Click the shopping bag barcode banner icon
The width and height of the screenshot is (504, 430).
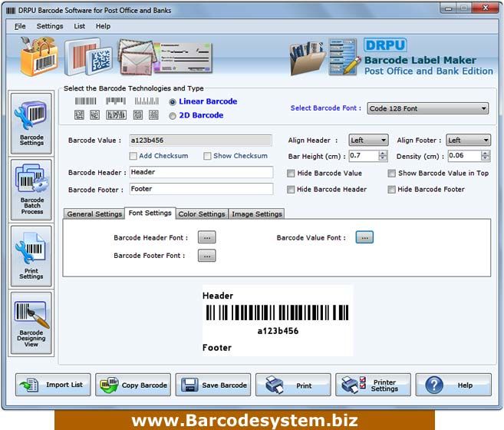[x=38, y=56]
